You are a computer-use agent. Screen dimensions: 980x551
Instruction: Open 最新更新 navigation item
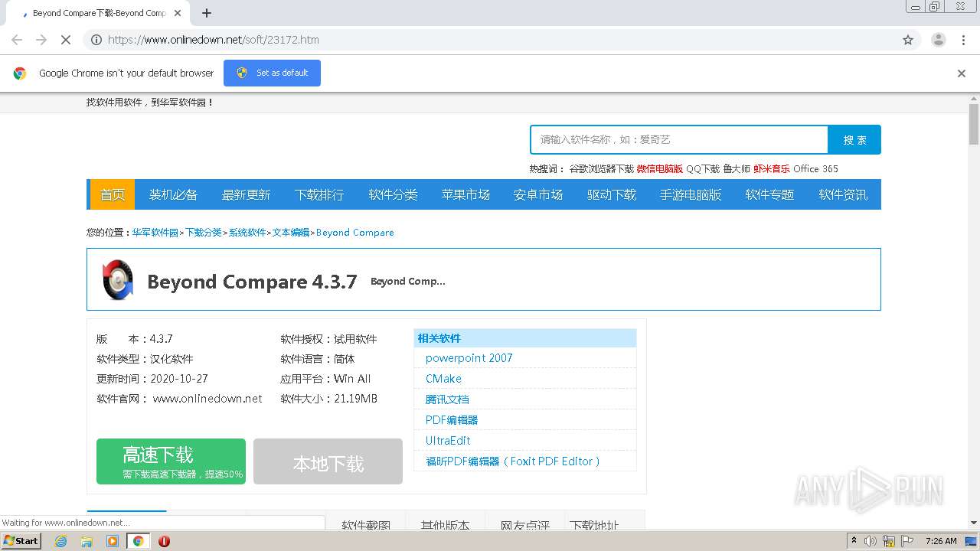click(246, 194)
